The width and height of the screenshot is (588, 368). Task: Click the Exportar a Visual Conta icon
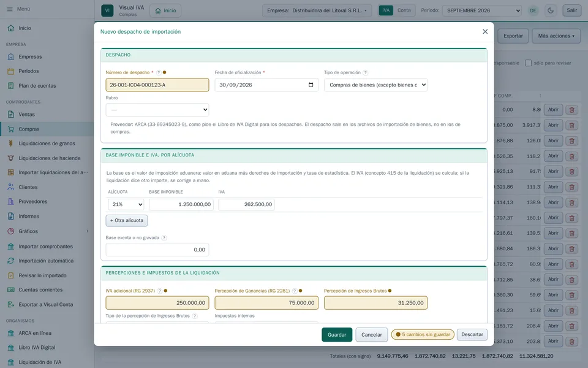[x=11, y=305]
